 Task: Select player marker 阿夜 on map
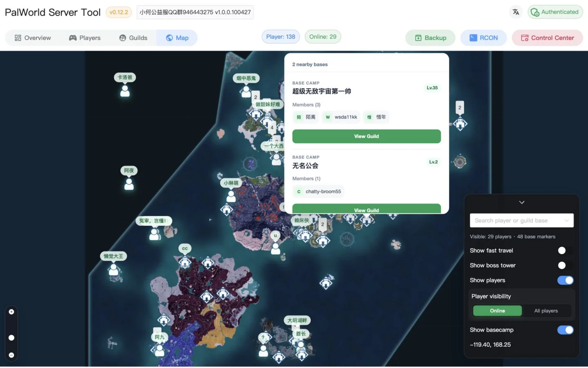tap(129, 184)
